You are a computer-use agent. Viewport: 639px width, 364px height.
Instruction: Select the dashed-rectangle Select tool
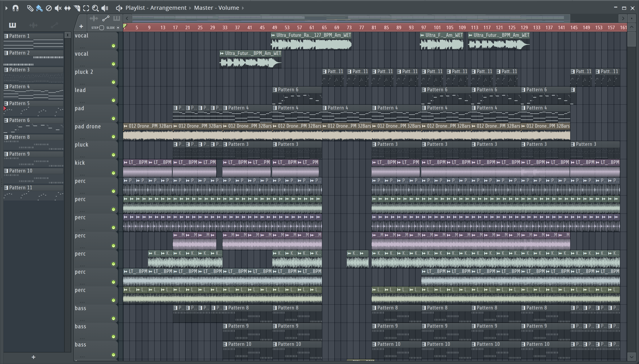coord(86,8)
